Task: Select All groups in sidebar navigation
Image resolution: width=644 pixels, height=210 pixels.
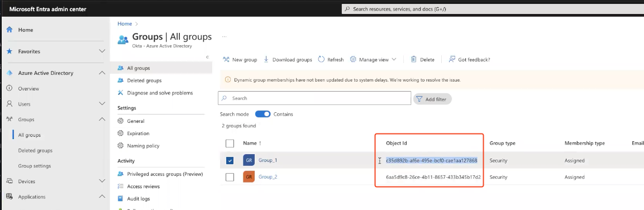Action: [30, 135]
